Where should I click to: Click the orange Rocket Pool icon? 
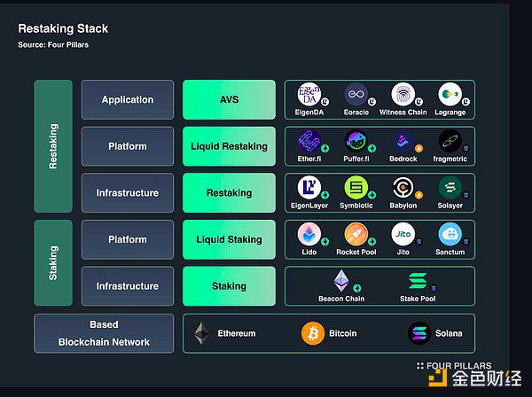tap(356, 234)
